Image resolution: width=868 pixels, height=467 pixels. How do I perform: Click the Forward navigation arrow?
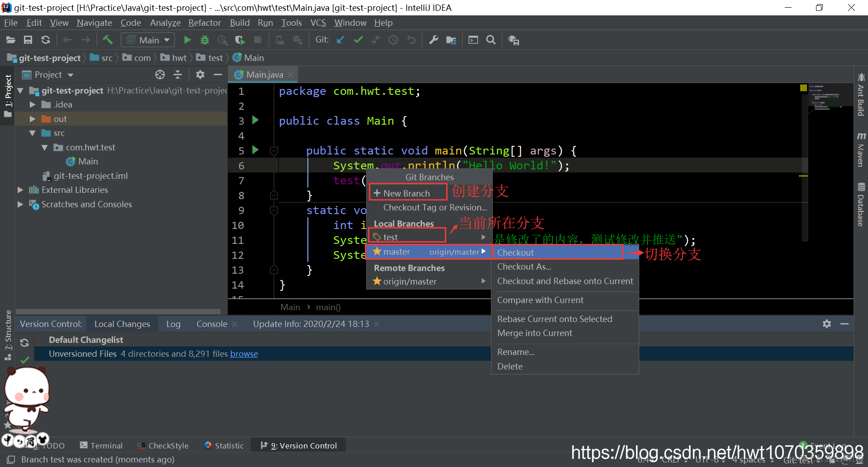85,40
